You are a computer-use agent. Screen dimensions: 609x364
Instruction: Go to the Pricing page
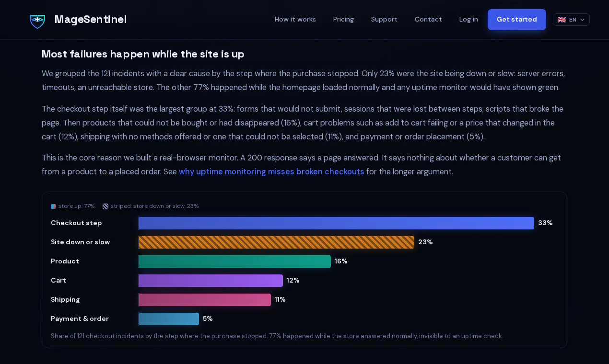[x=343, y=19]
